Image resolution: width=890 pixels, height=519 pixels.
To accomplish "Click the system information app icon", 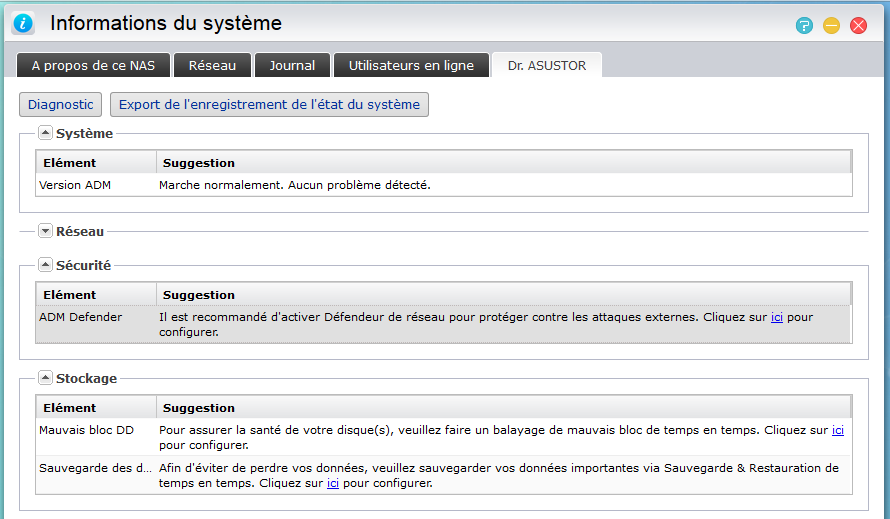I will (x=23, y=24).
